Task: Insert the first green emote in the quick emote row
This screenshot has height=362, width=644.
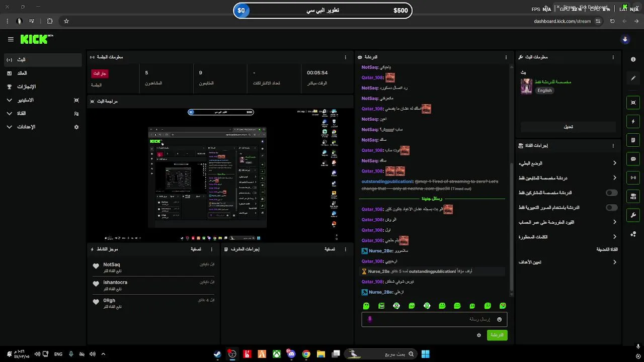Action: (366, 306)
